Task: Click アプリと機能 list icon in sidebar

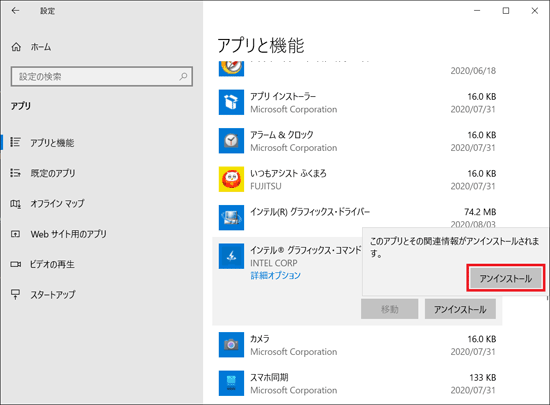Action: click(15, 142)
